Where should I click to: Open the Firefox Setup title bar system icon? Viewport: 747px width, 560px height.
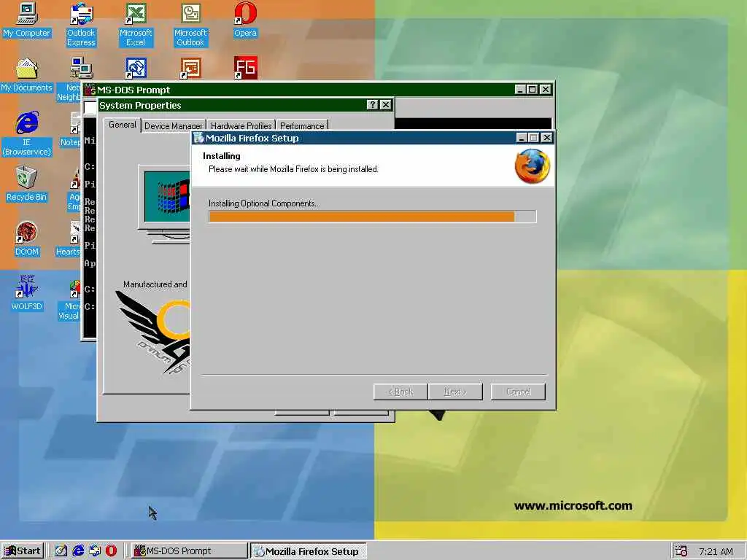coord(198,138)
